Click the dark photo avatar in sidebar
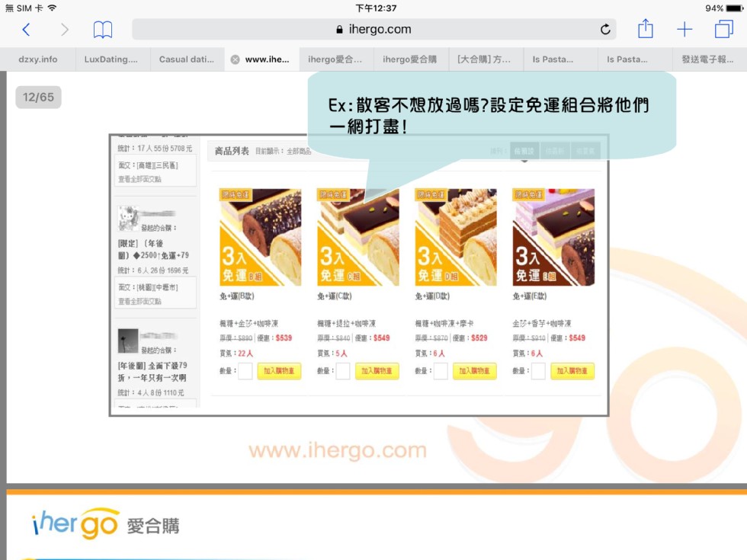The image size is (747, 560). [128, 341]
